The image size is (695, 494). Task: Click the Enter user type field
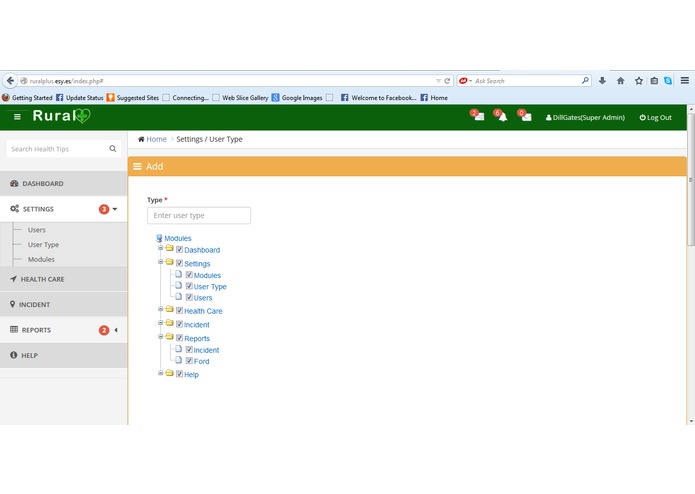click(x=199, y=215)
